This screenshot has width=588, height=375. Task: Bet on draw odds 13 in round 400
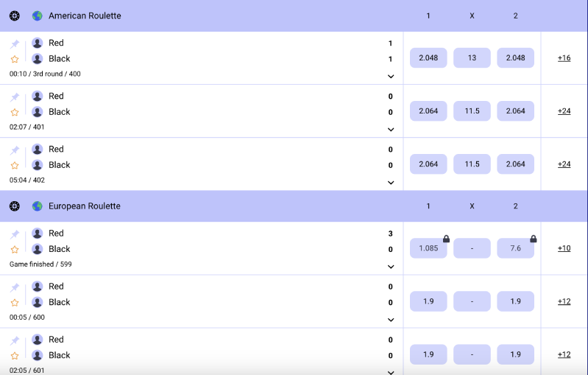click(472, 57)
